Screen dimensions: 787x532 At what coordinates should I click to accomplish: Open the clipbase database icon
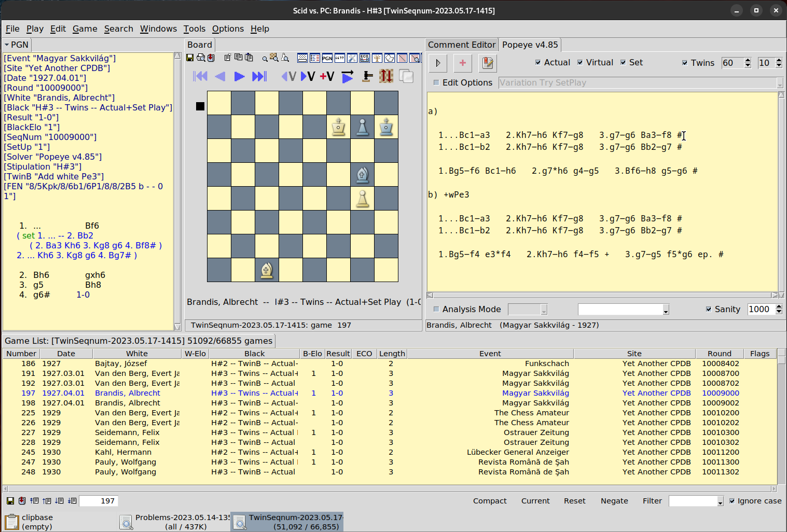[x=11, y=522]
